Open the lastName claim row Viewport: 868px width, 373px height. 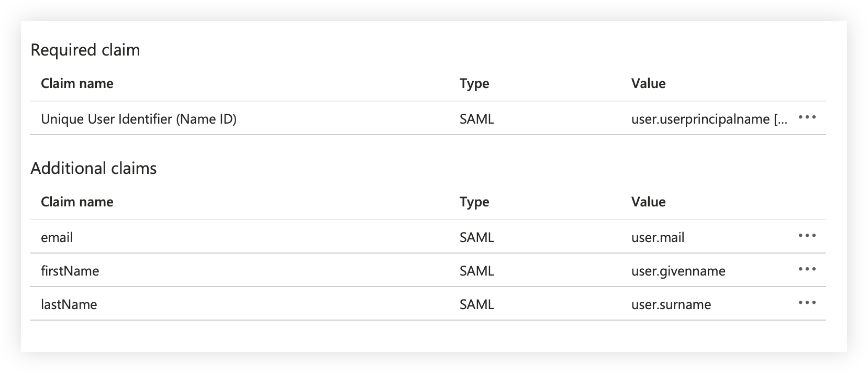coord(69,304)
